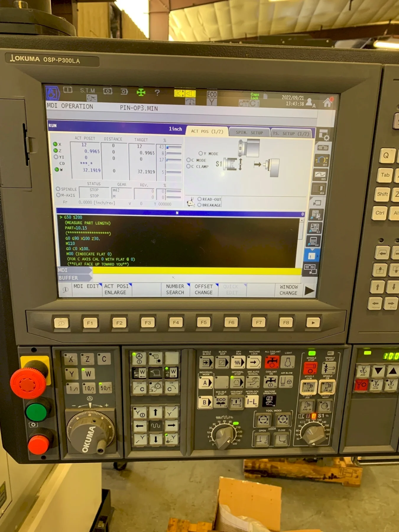Push the X axis select key
The height and width of the screenshot is (532, 399).
[71, 359]
